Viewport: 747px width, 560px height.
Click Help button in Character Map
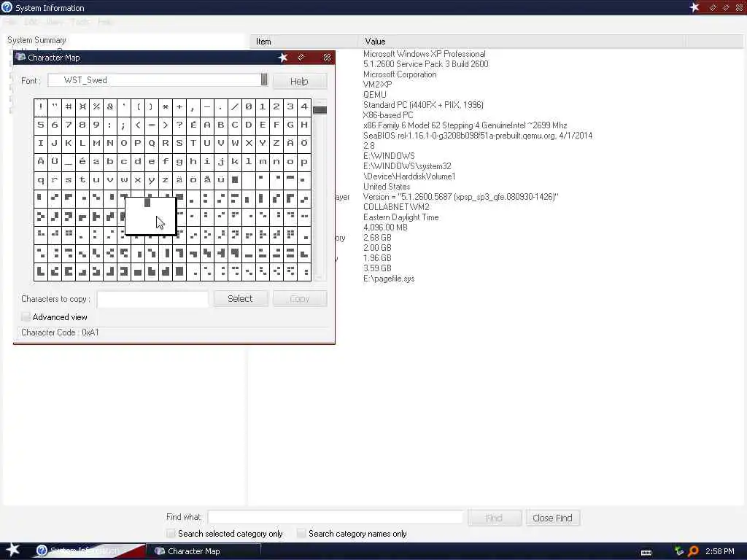click(300, 81)
